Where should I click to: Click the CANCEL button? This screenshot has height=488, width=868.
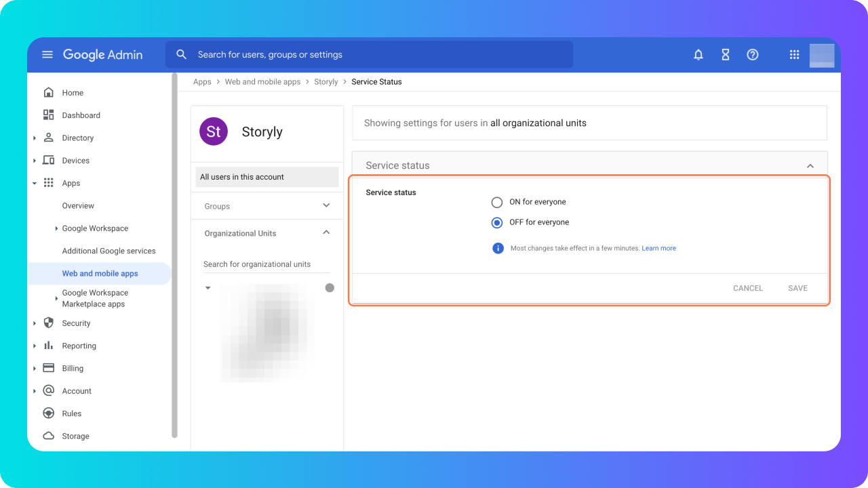(x=748, y=288)
